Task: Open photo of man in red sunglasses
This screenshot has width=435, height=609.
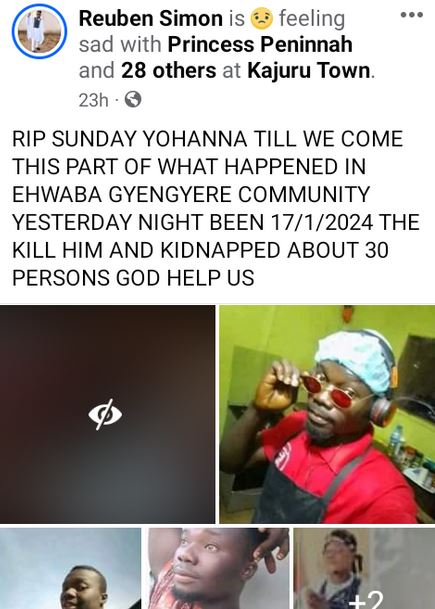Action: (327, 414)
